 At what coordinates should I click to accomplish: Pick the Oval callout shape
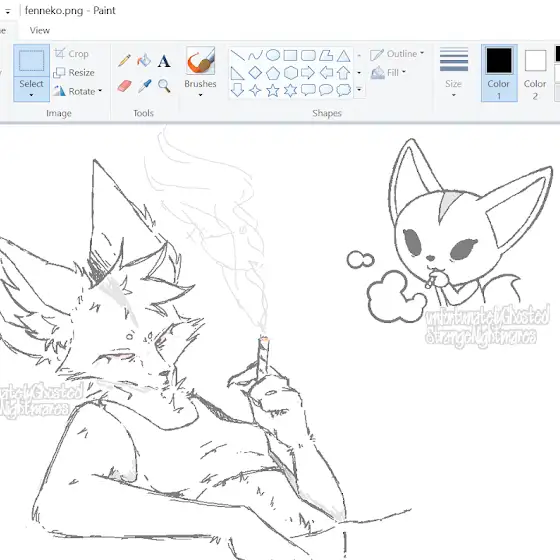(326, 90)
